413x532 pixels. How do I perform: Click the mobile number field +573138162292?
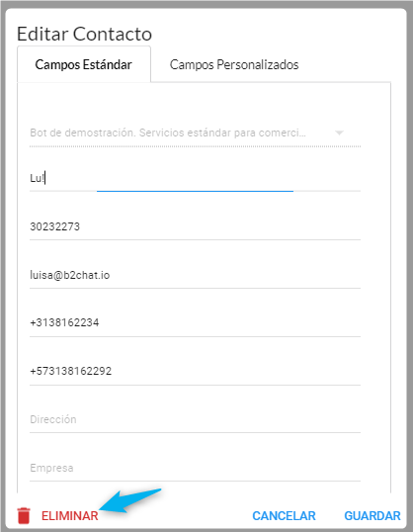(195, 371)
